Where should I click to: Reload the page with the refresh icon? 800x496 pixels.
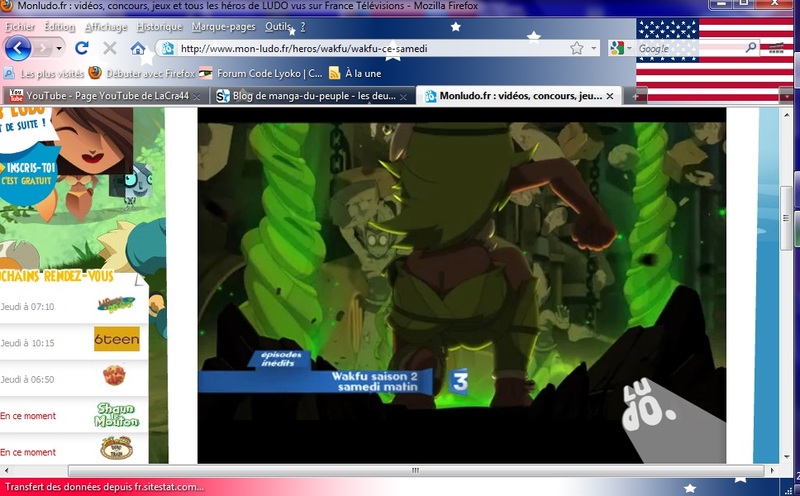(82, 48)
